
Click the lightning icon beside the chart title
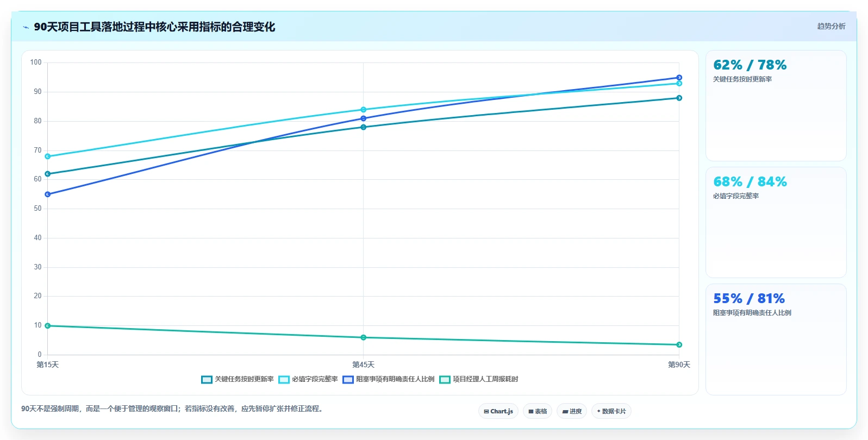pyautogui.click(x=26, y=27)
